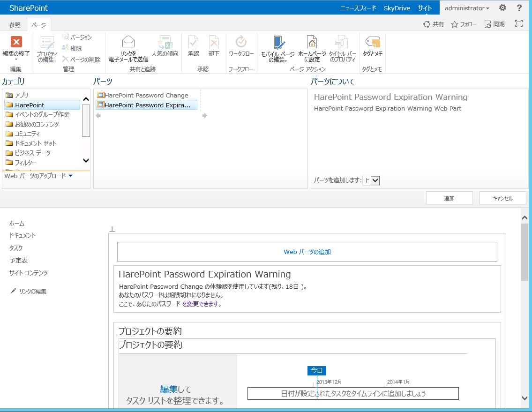This screenshot has height=412, width=532.
Task: Click the 追加 button
Action: coord(449,198)
